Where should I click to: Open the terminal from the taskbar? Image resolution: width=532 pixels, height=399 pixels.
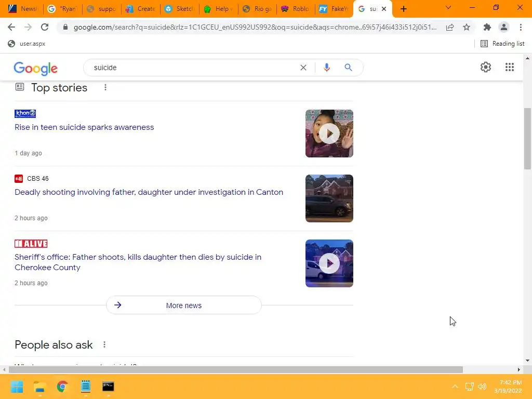[108, 387]
